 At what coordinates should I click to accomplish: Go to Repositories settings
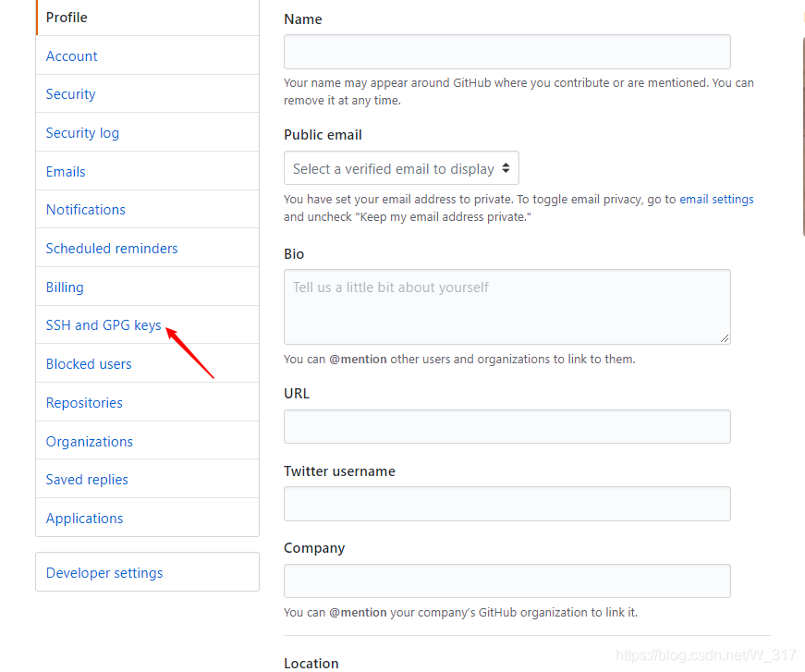point(84,403)
